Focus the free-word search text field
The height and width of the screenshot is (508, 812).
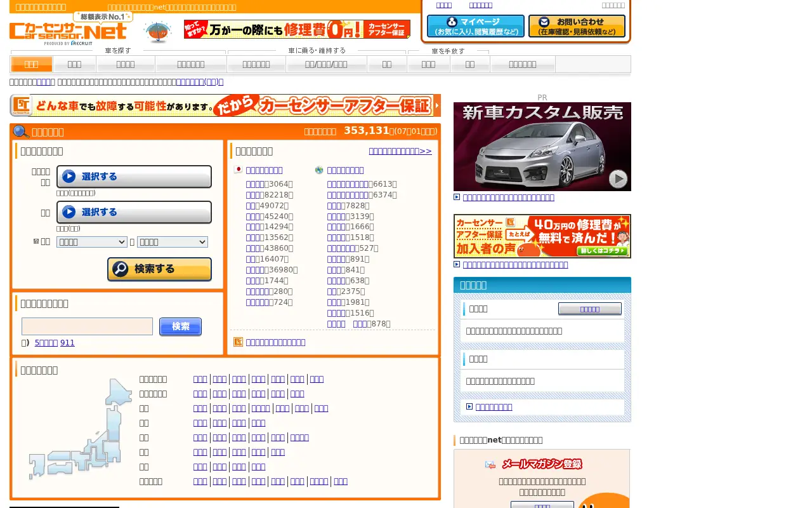coord(87,326)
